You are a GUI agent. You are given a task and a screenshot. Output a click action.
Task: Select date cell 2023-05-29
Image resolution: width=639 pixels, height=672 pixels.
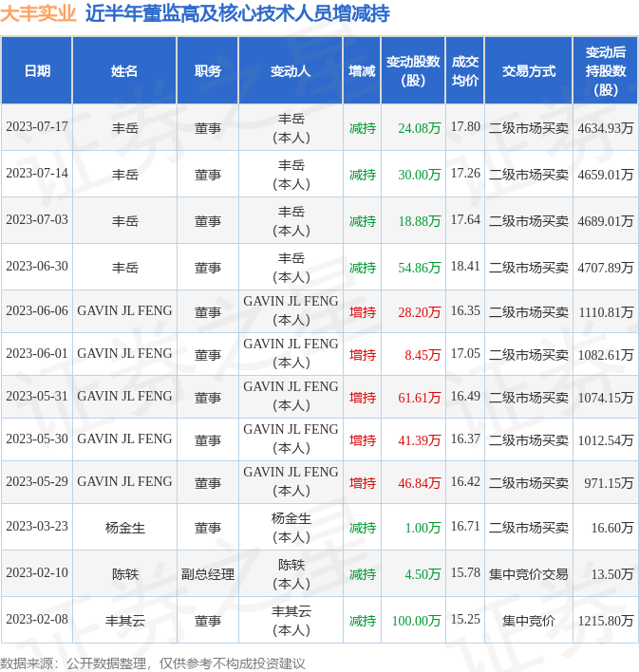tap(37, 482)
